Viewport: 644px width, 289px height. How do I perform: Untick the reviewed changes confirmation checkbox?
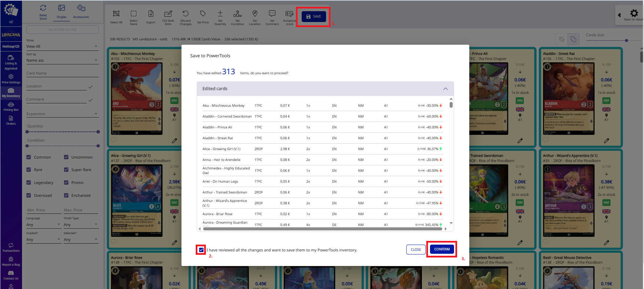[x=201, y=250]
